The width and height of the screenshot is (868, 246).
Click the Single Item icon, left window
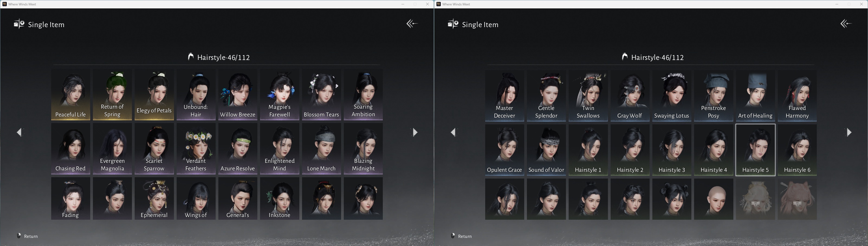[19, 24]
